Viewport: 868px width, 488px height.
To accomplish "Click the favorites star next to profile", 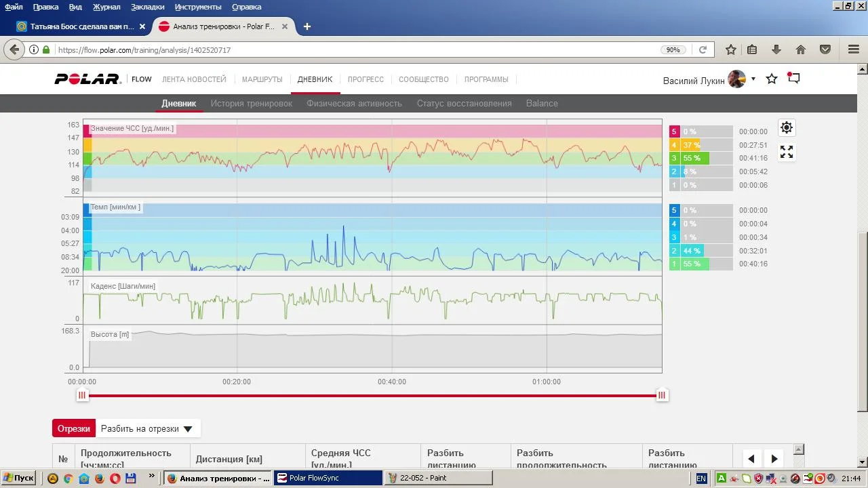I will [x=772, y=79].
